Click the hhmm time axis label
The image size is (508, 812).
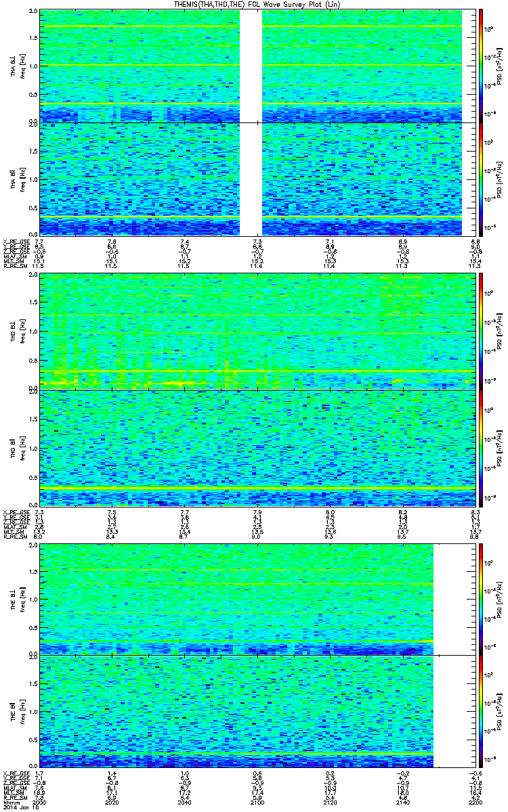point(11,802)
